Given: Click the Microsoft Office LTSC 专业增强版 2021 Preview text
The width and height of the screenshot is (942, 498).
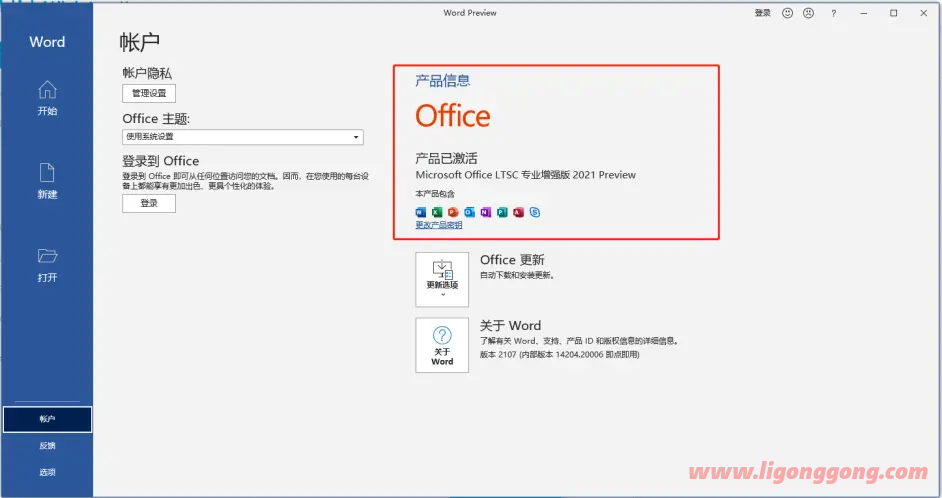Looking at the screenshot, I should point(526,175).
